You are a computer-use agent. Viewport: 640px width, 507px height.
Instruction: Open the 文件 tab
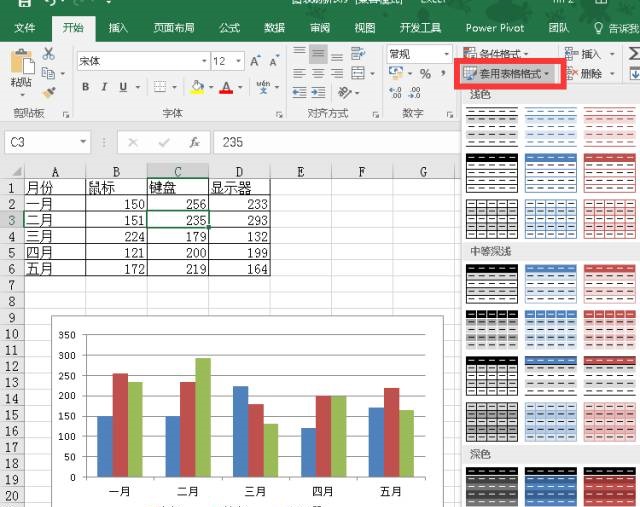tap(24, 28)
